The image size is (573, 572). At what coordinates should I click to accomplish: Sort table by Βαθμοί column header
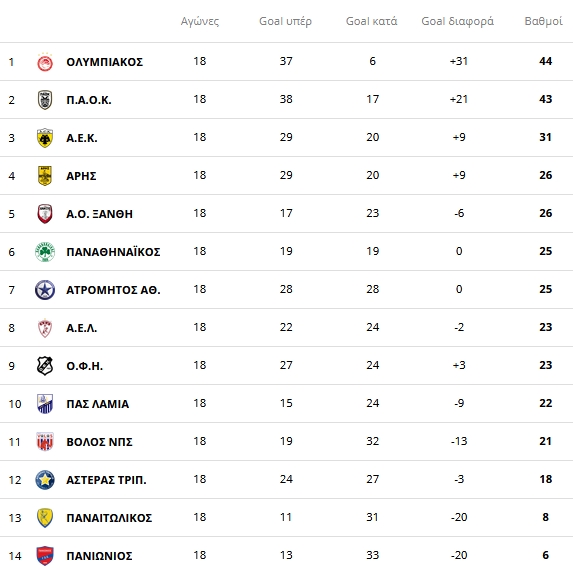[x=543, y=21]
